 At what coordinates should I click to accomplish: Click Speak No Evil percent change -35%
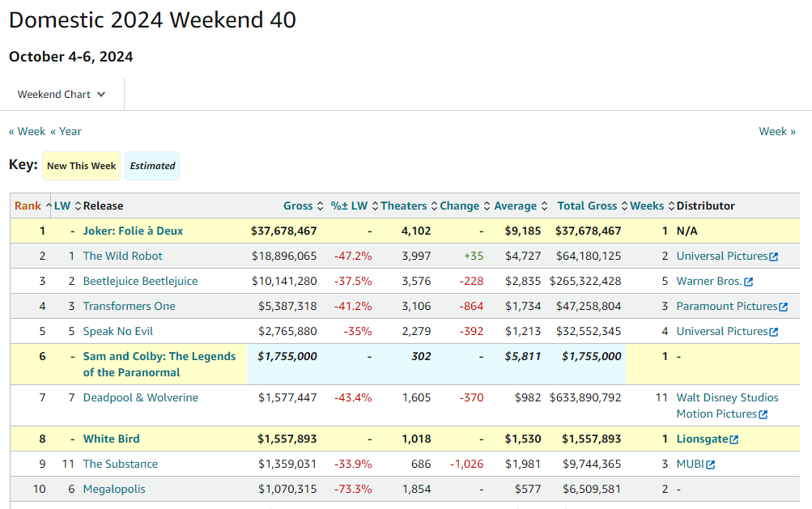click(358, 332)
